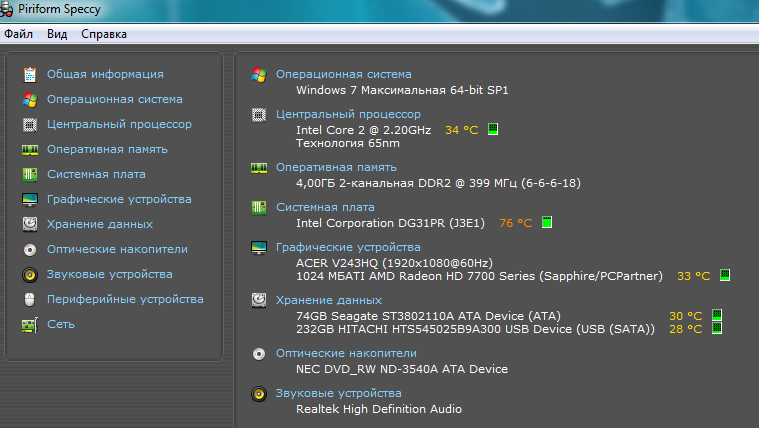Click the speaker icon in summary panel
Screen dimensions: 759x428
259,394
